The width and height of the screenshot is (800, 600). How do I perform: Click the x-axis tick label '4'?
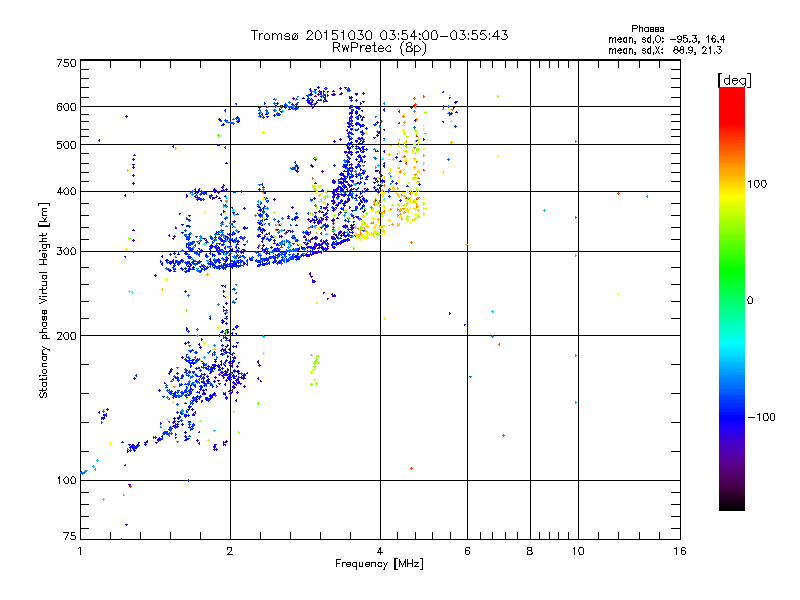[380, 551]
